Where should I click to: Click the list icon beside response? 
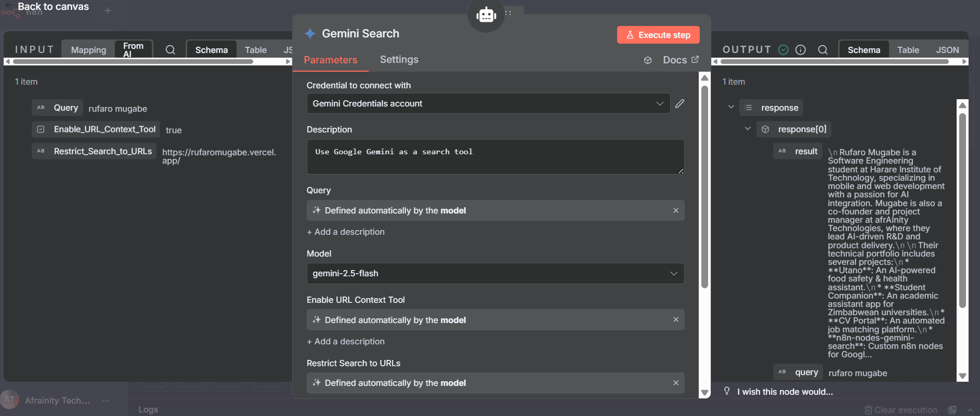click(x=748, y=108)
